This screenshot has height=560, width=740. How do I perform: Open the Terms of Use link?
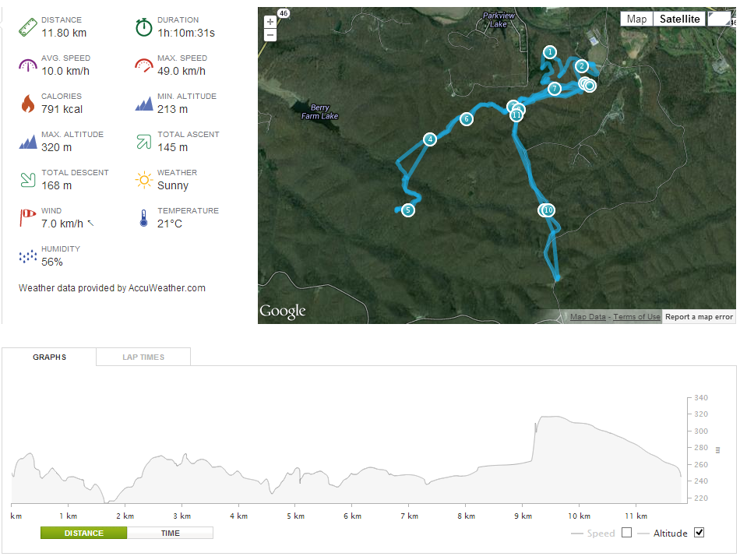pos(636,316)
